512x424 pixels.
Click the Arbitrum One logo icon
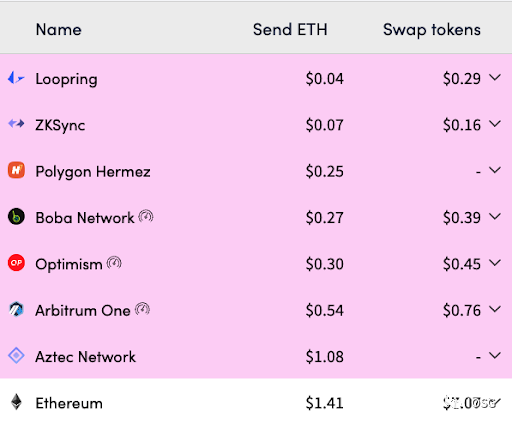16,309
